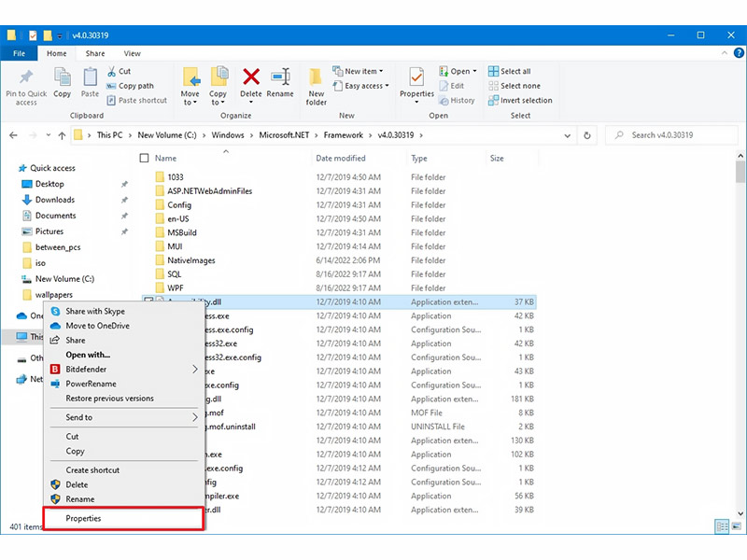Click the Pin to Quick access icon
Image resolution: width=747 pixels, height=560 pixels.
pyautogui.click(x=26, y=77)
